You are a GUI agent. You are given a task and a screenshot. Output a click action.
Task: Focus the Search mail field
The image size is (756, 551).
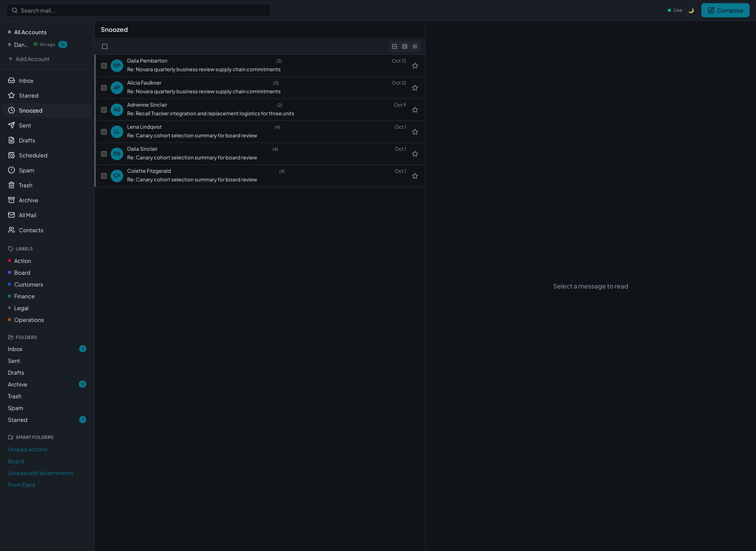pyautogui.click(x=139, y=10)
